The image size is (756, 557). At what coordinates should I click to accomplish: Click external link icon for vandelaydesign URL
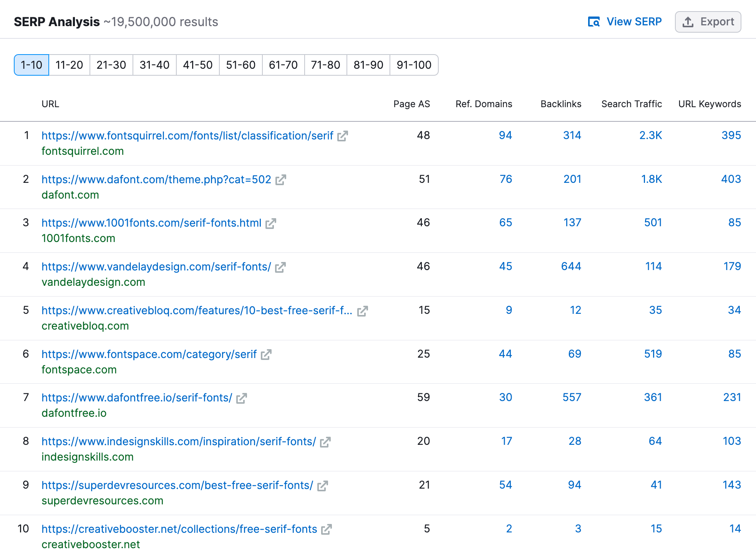(280, 267)
